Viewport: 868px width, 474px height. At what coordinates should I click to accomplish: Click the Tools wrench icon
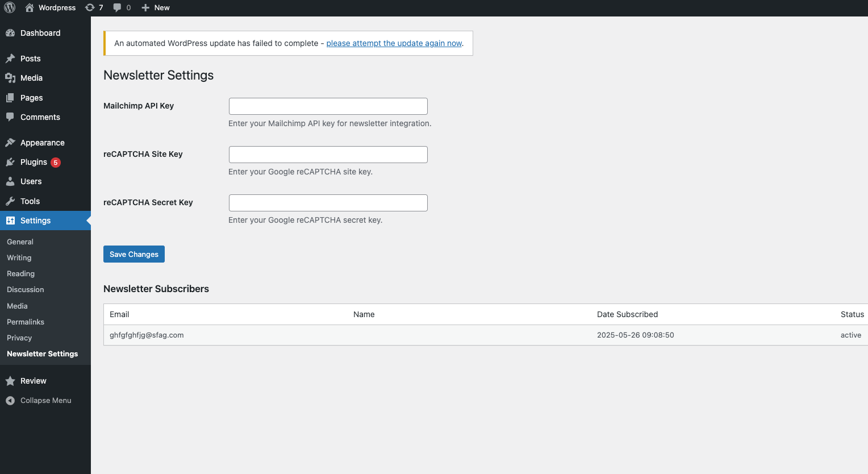[x=10, y=201]
